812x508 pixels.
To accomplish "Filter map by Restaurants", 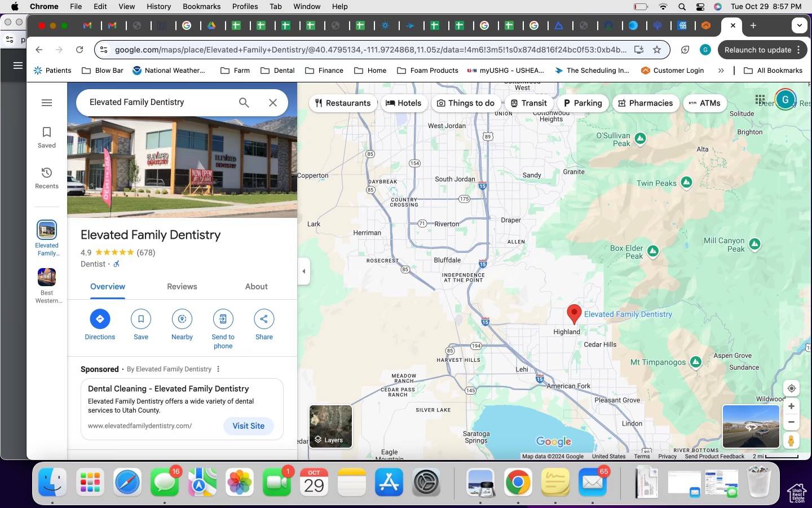I will 342,103.
